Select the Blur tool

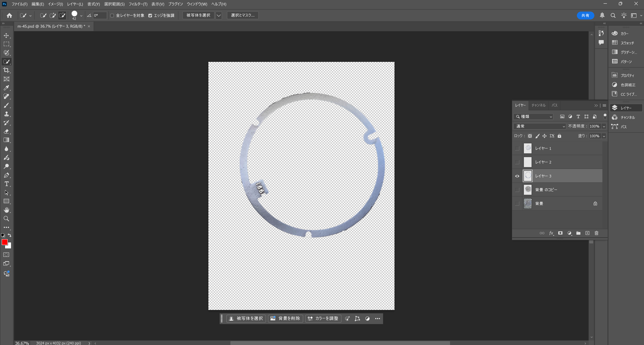pos(6,149)
